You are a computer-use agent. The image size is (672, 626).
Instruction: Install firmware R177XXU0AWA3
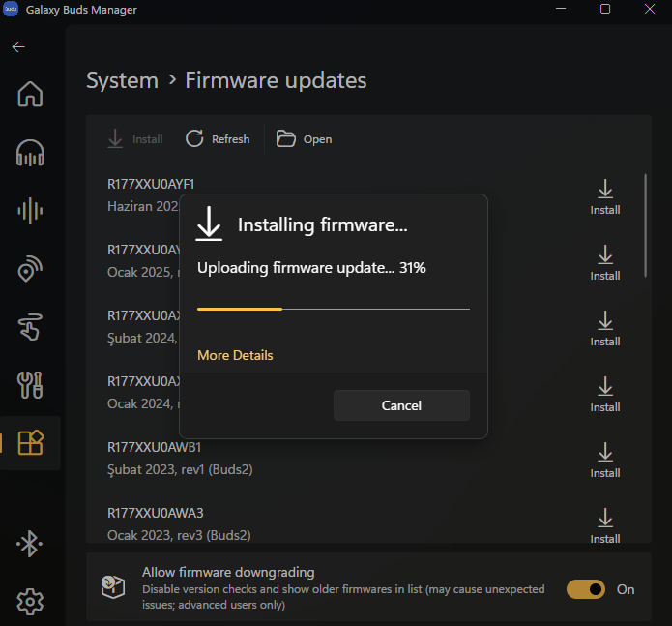(605, 526)
